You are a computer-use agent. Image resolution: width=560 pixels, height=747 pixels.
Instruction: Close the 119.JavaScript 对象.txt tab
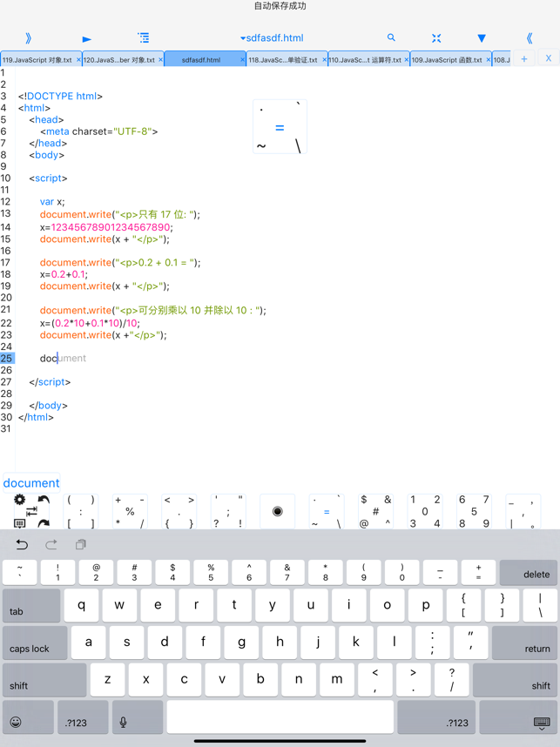point(78,59)
